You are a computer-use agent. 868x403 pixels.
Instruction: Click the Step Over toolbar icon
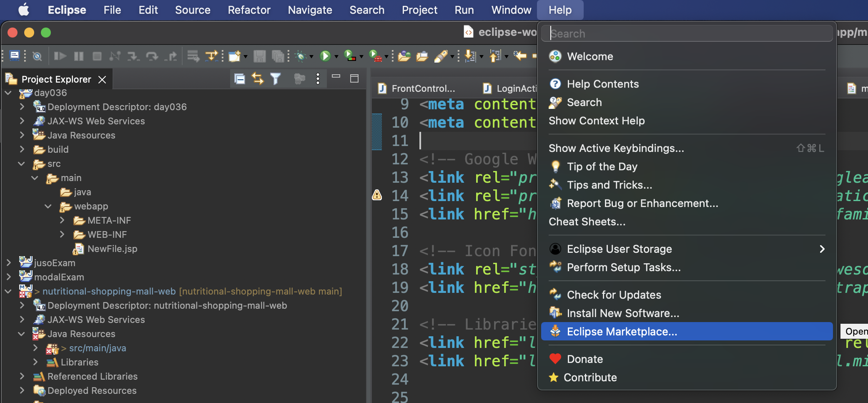coord(152,56)
